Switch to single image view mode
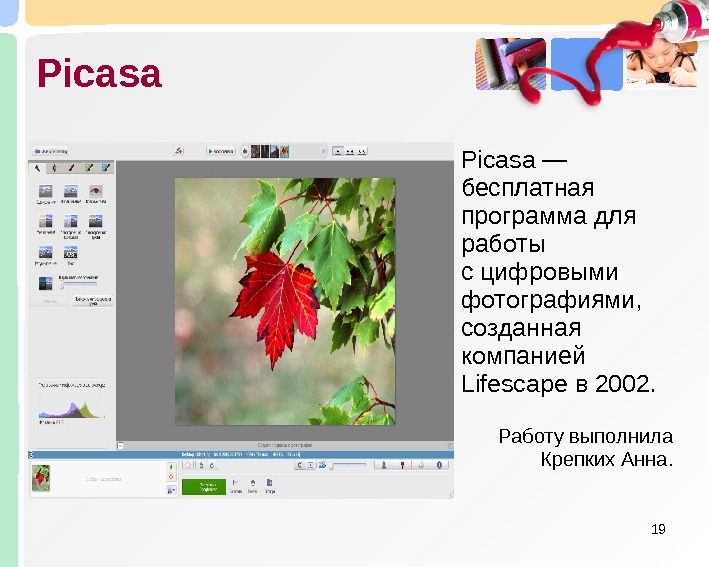Image resolution: width=709 pixels, height=567 pixels. point(338,151)
